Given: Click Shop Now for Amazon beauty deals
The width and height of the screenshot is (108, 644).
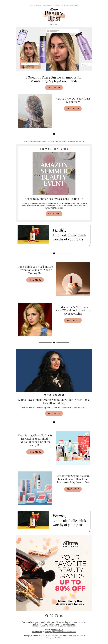Looking at the screenshot, I should tap(54, 214).
